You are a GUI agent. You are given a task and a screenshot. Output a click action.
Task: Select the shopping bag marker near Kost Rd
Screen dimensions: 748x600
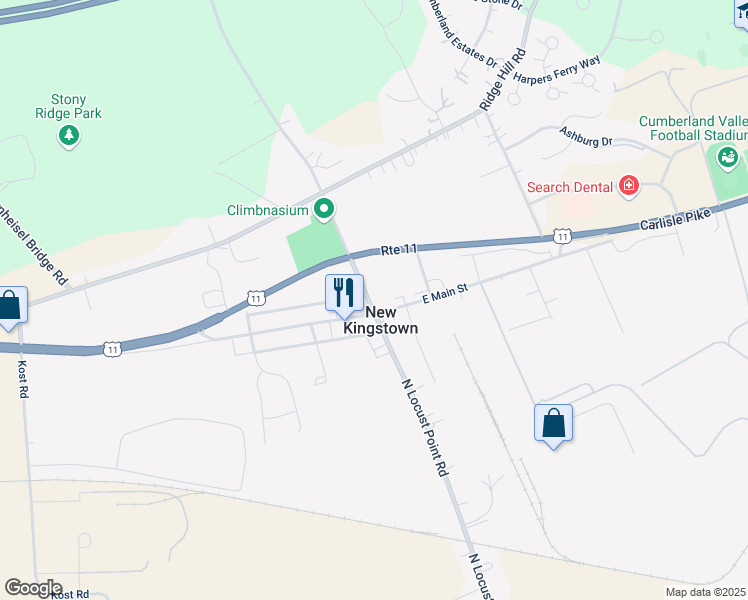click(9, 309)
